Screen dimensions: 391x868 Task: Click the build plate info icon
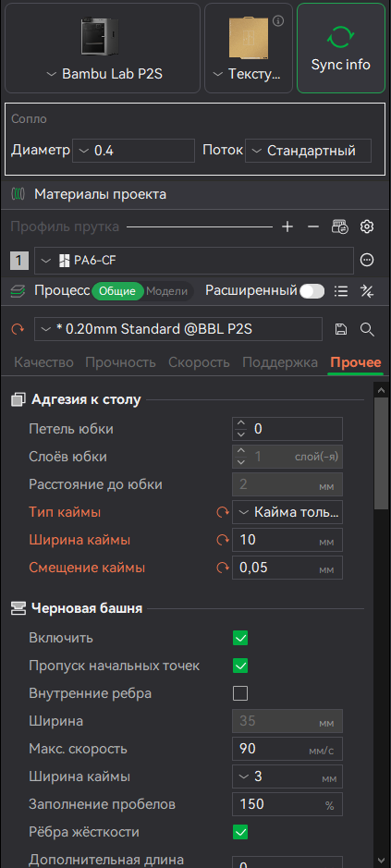click(279, 21)
